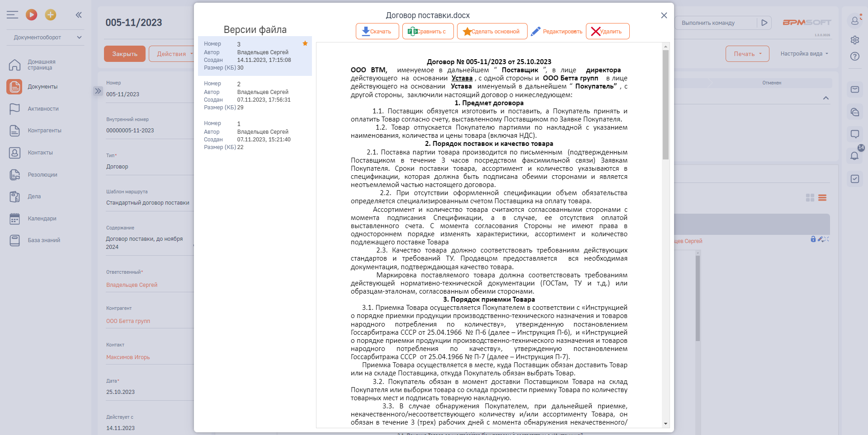Open the tasks checkmark icon
This screenshot has width=868, height=435.
point(854,179)
